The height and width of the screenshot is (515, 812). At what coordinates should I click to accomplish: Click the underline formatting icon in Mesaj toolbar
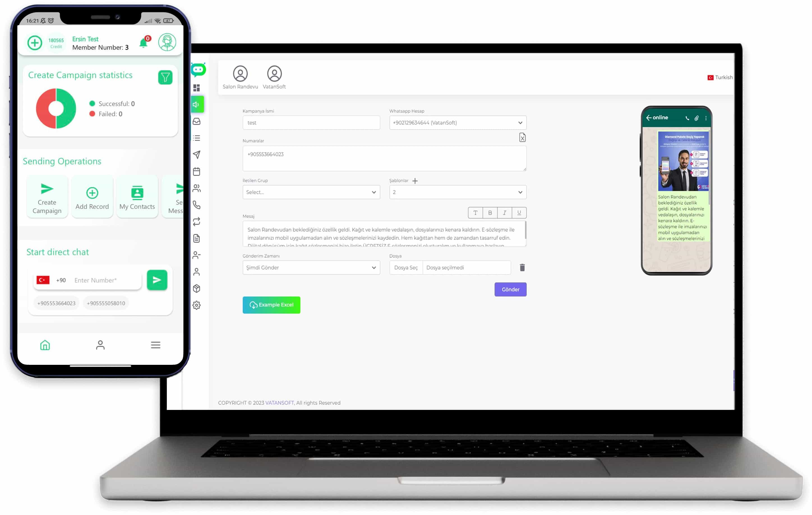tap(519, 213)
